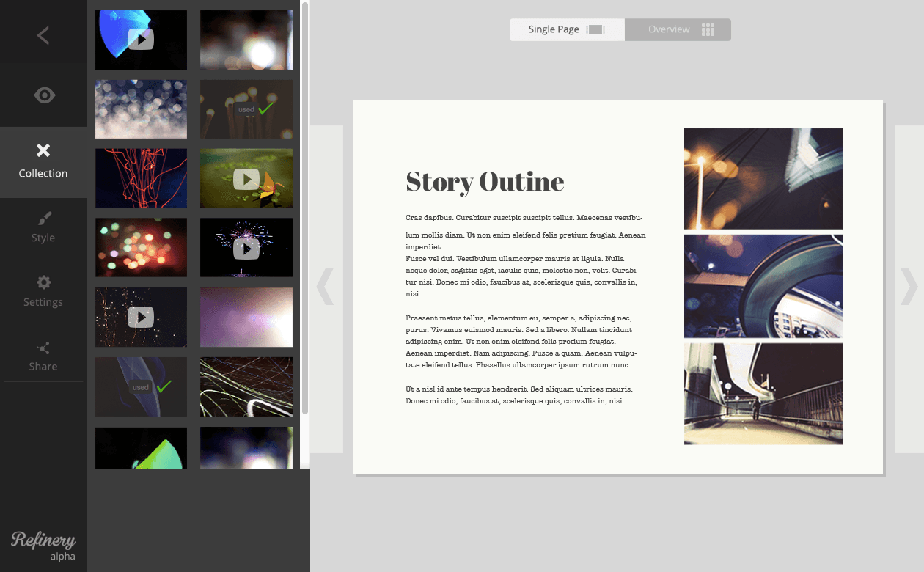Screen dimensions: 924x572
Task: Open the Style brush panel
Action: pos(43,227)
